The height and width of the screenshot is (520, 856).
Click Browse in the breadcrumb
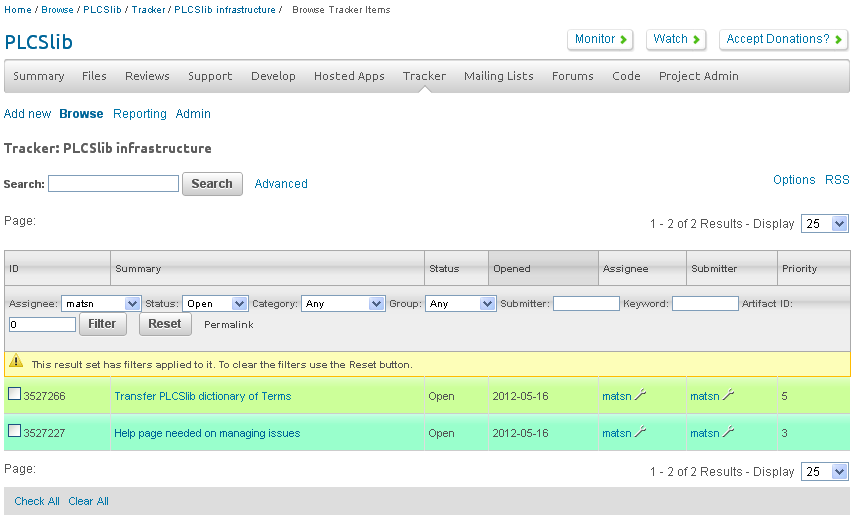point(57,10)
